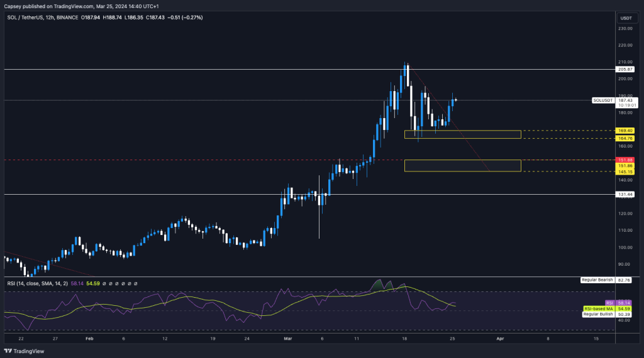Screen dimensions: 644x358
Task: Click the 90.00 price axis tick
Action: click(625, 264)
